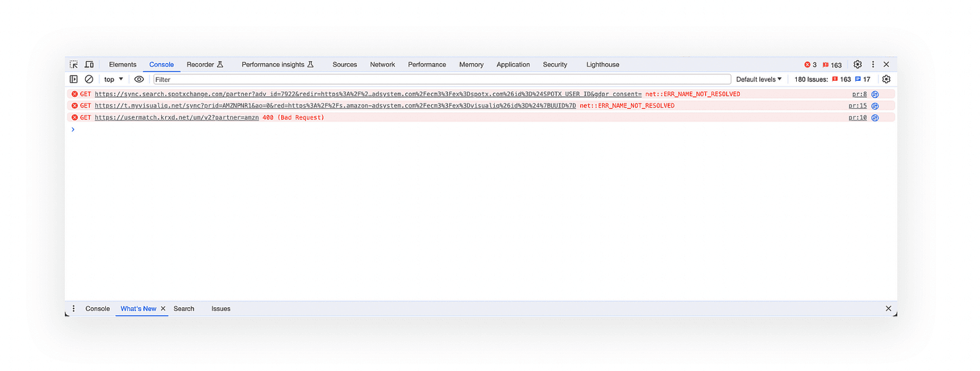Switch to the Performance insights tab
980x371 pixels.
point(277,64)
